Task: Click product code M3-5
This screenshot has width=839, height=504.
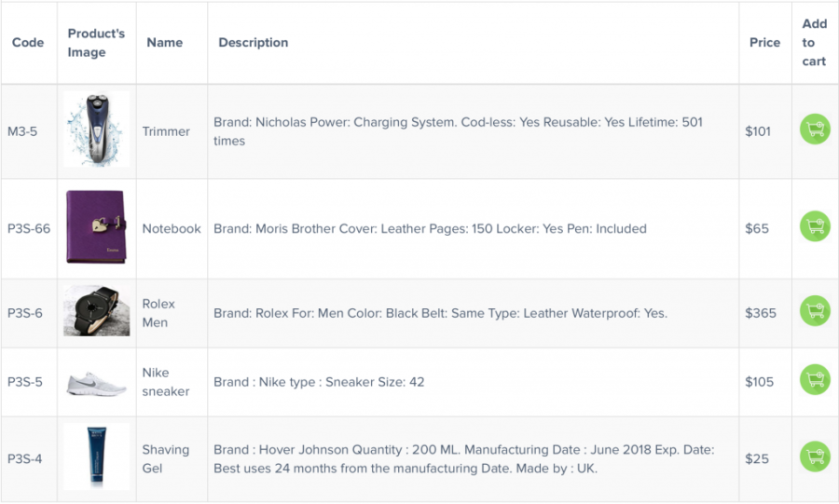Action: pos(22,131)
